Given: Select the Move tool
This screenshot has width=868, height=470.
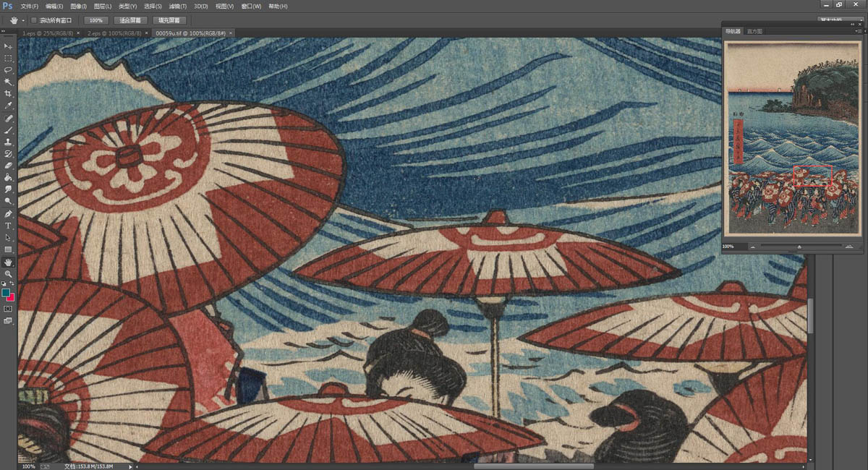Looking at the screenshot, I should pos(8,46).
